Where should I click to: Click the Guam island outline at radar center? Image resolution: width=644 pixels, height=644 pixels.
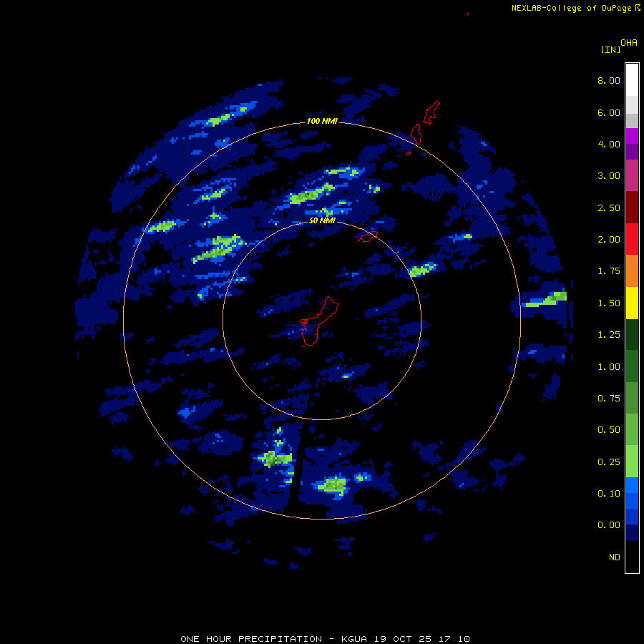pyautogui.click(x=318, y=322)
